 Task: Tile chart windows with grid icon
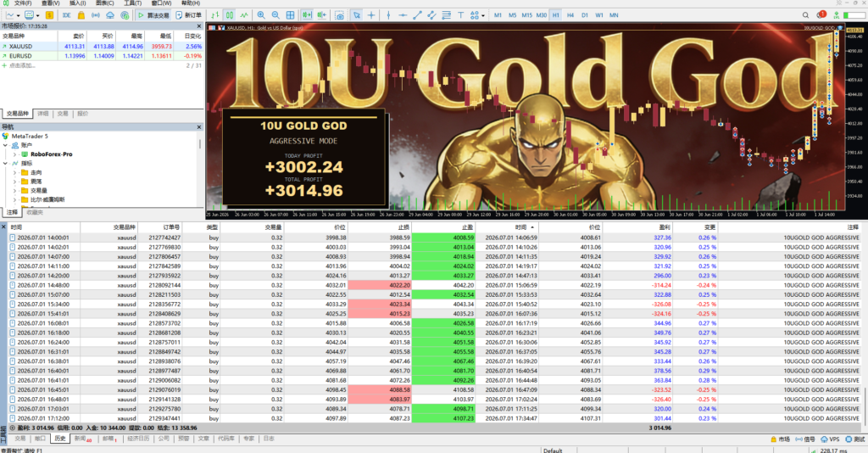290,15
